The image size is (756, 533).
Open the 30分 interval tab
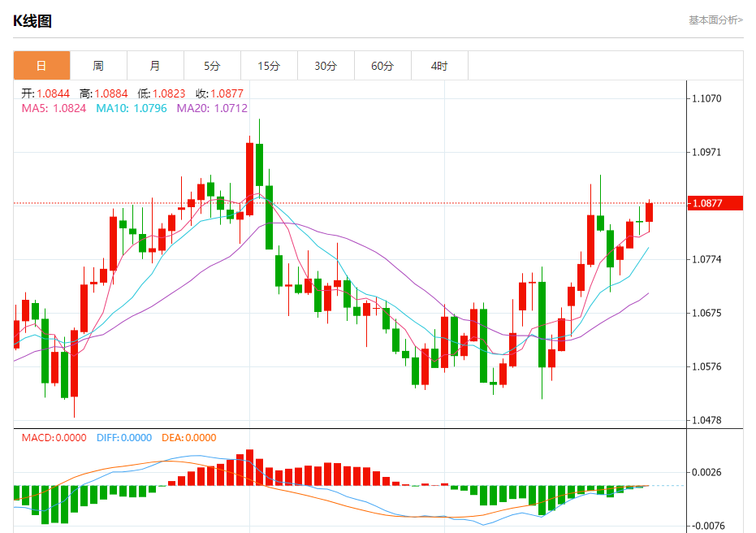[326, 66]
